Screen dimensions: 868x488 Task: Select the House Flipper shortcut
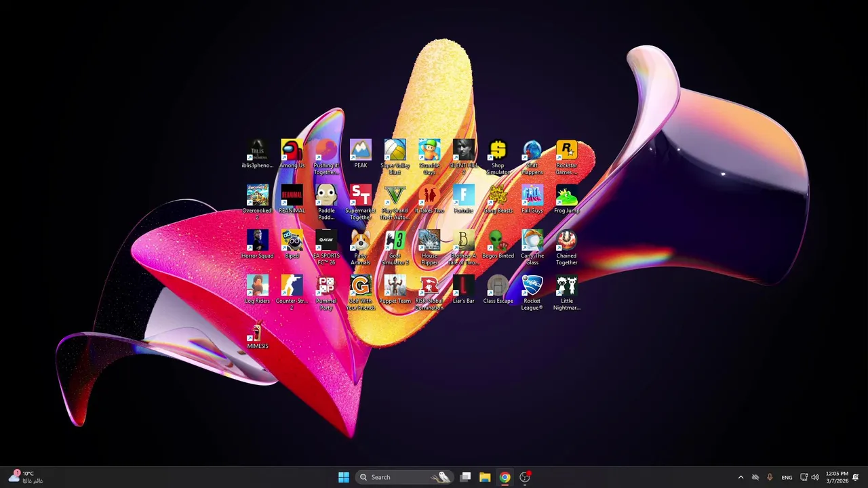click(x=429, y=247)
